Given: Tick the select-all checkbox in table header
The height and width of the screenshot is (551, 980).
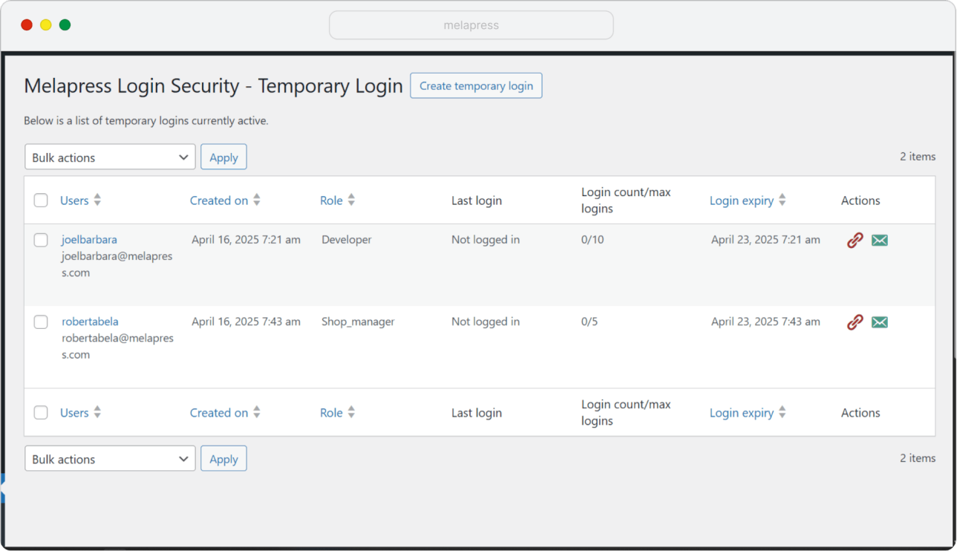Looking at the screenshot, I should [x=41, y=200].
